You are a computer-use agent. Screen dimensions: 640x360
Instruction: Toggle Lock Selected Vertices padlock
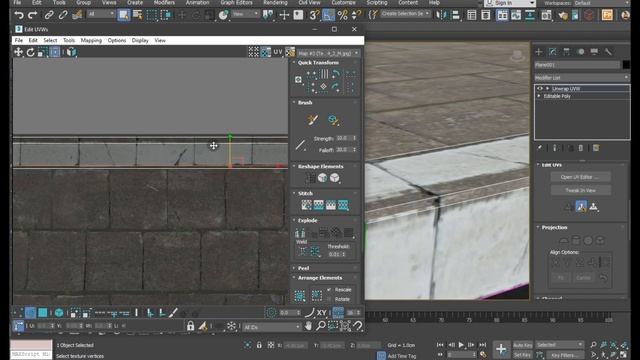tap(190, 326)
